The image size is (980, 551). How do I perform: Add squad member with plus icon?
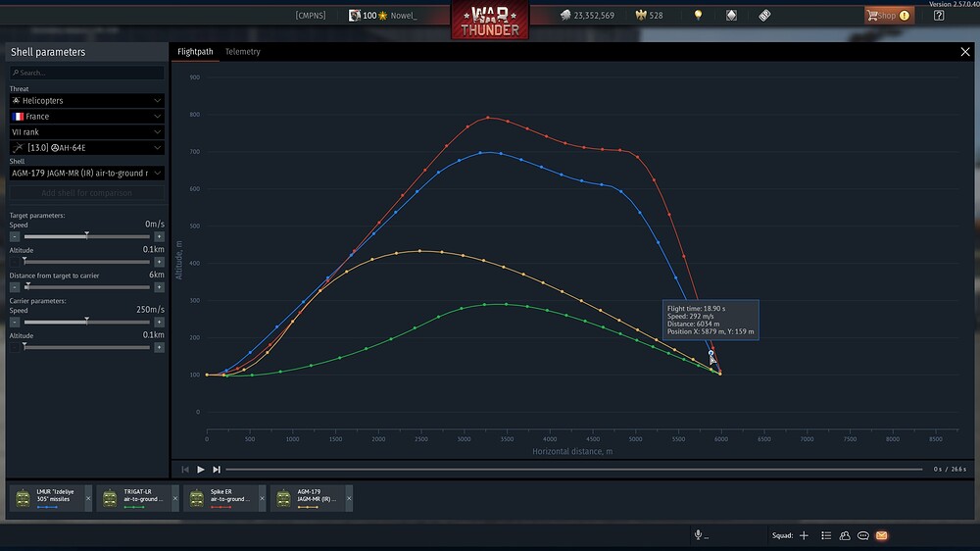[x=804, y=535]
